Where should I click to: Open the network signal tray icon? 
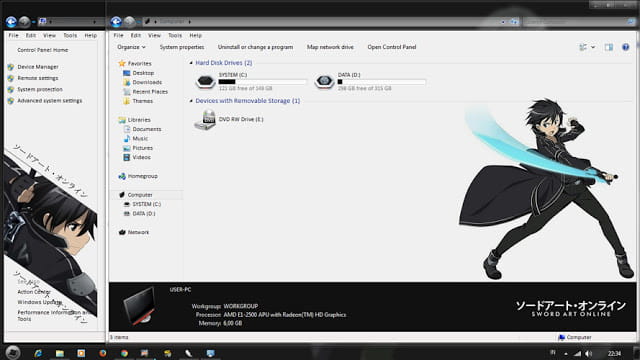click(x=577, y=353)
